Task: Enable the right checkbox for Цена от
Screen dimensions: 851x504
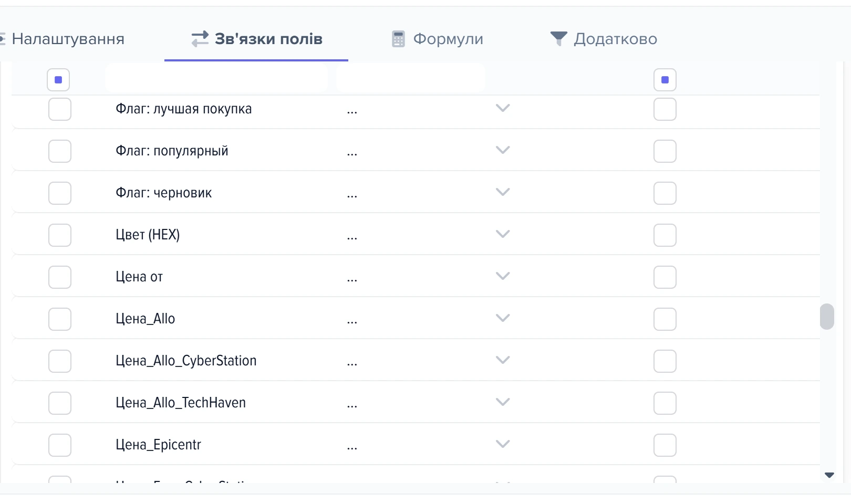Action: [665, 277]
